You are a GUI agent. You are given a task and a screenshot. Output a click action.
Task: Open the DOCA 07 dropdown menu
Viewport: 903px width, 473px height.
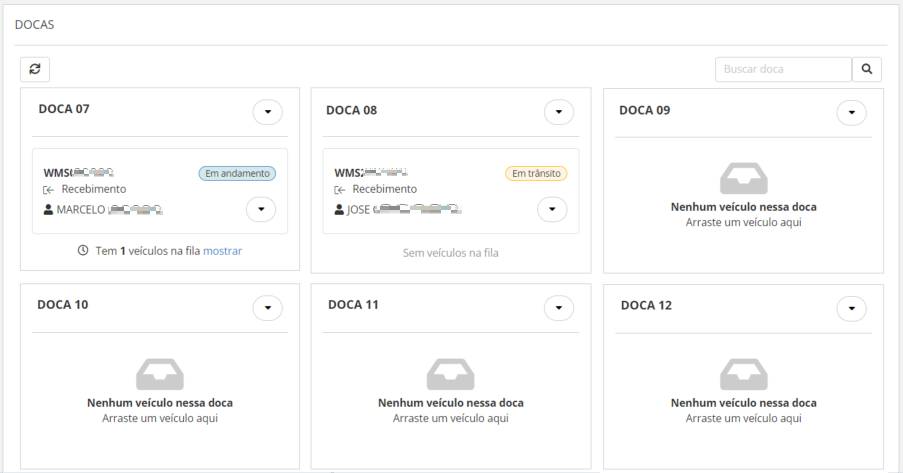[x=267, y=112]
